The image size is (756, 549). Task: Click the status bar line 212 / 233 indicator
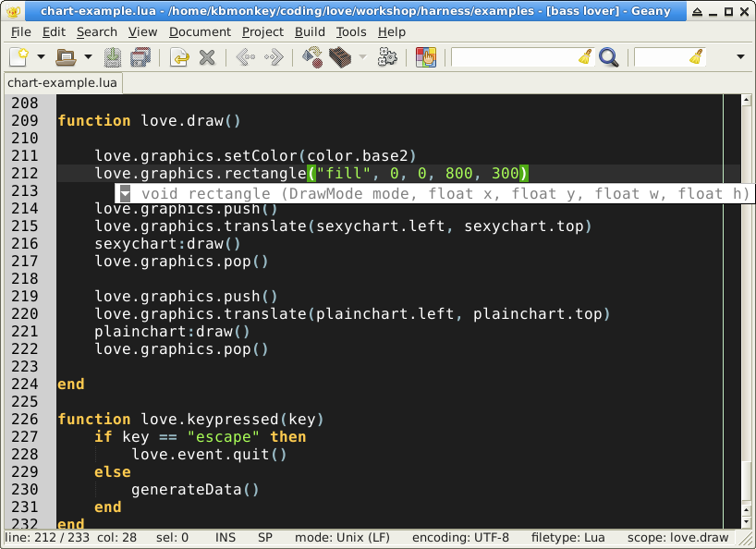click(47, 537)
